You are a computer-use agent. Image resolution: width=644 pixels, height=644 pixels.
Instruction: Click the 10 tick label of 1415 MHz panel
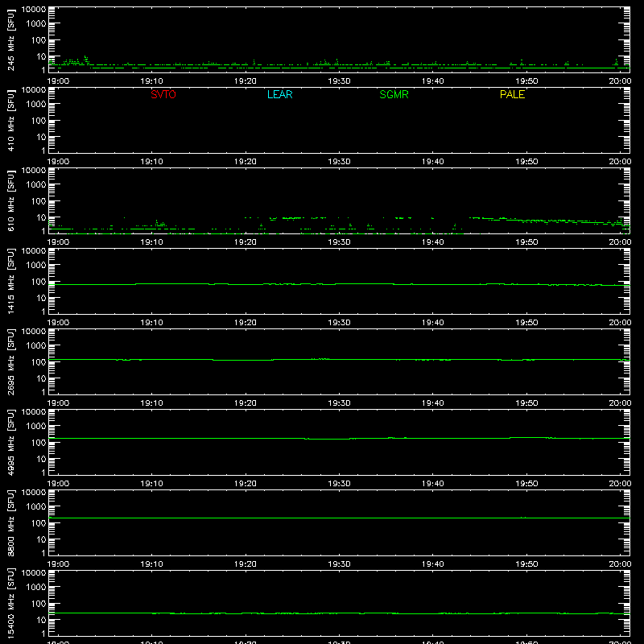pos(41,298)
